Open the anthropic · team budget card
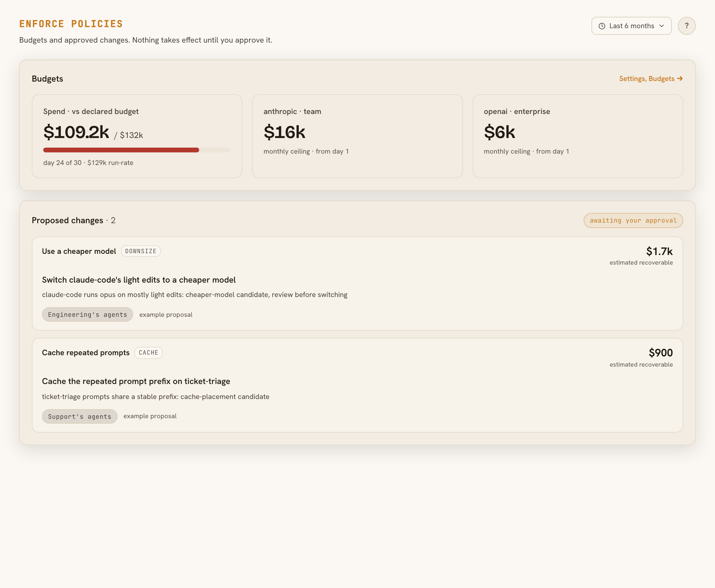 coord(357,136)
